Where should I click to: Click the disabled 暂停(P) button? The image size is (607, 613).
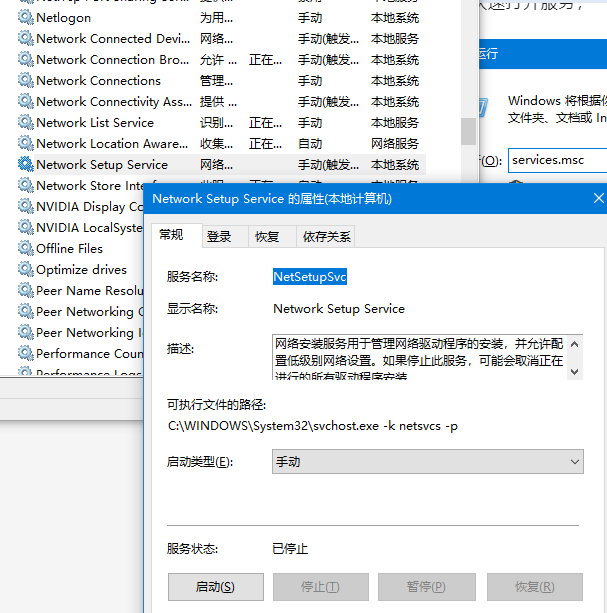tap(426, 587)
